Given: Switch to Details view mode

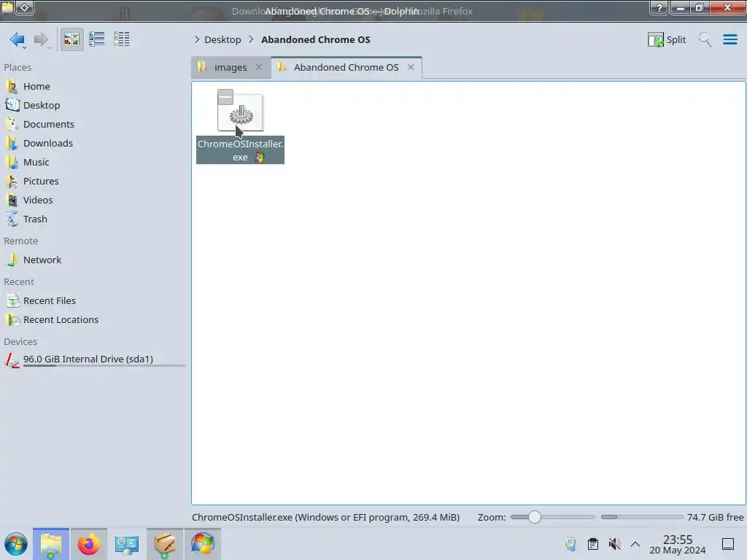Looking at the screenshot, I should tap(122, 39).
